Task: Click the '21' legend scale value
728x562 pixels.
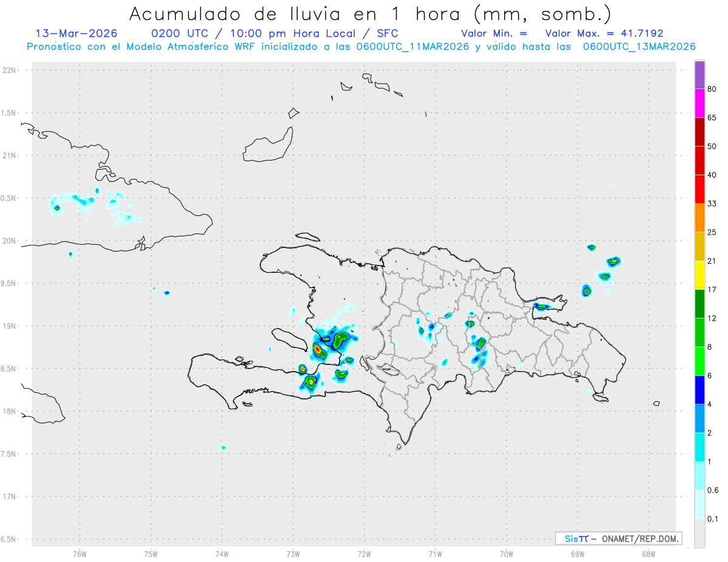Action: click(x=712, y=261)
